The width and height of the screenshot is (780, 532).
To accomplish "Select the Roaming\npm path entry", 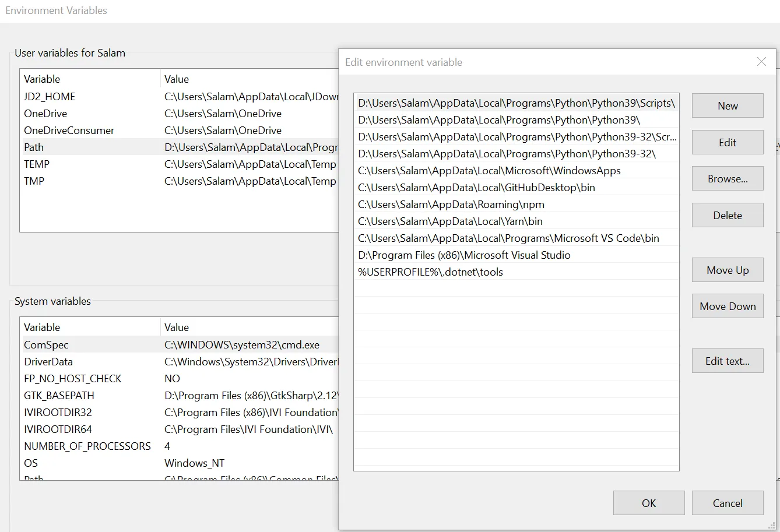I will click(517, 205).
